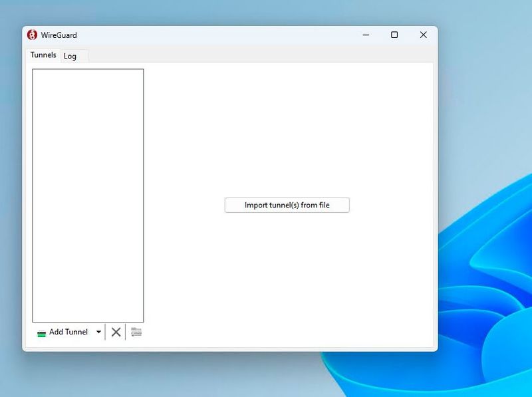The width and height of the screenshot is (532, 397).
Task: Switch to the Tunnels tab
Action: (43, 55)
